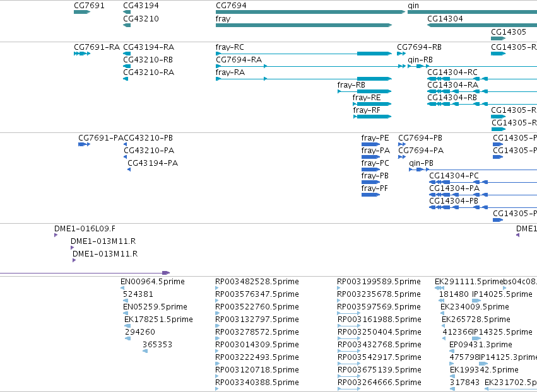The width and height of the screenshot is (537, 392).
Task: Click the fray-PB protein label
Action: [x=375, y=175]
